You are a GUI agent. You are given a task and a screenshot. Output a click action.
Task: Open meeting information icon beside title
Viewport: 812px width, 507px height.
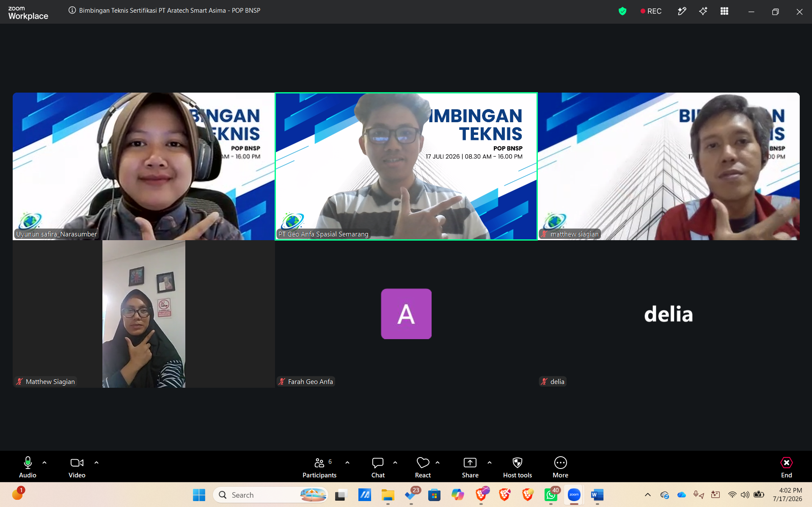pyautogui.click(x=72, y=11)
